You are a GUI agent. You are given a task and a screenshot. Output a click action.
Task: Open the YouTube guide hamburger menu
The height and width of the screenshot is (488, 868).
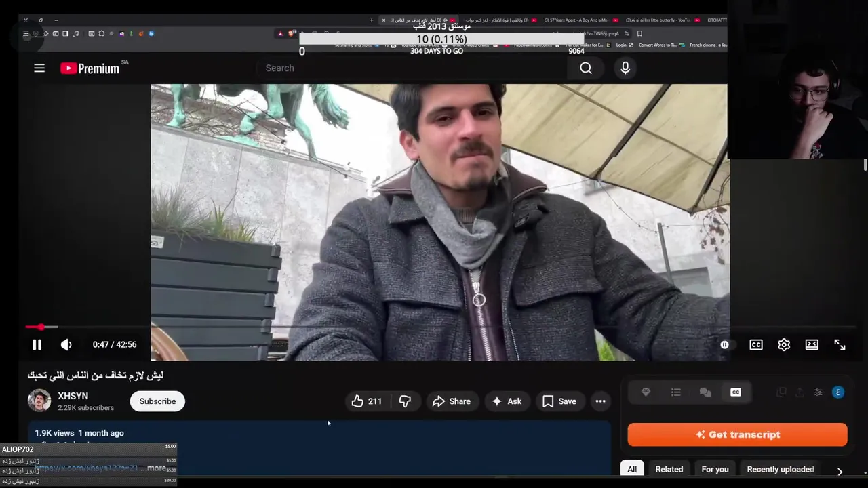click(39, 68)
